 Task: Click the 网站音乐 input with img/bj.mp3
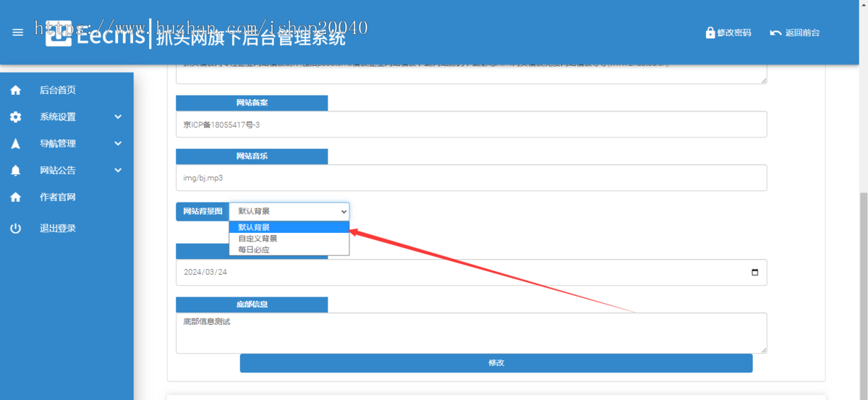[x=471, y=178]
